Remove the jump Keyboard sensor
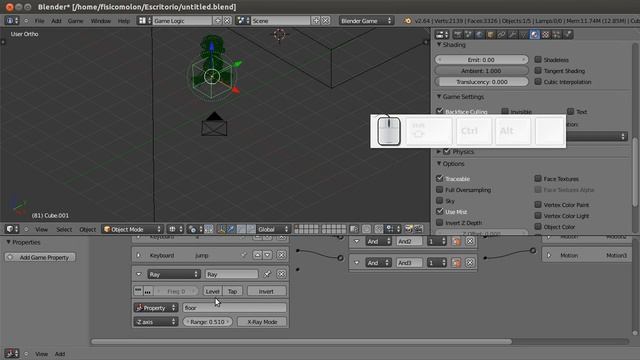Viewport: 640px width, 360px height. coord(281,255)
